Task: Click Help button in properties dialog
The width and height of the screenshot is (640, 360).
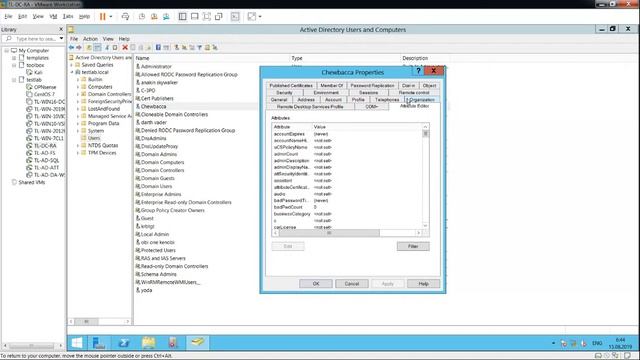Action: [x=423, y=284]
